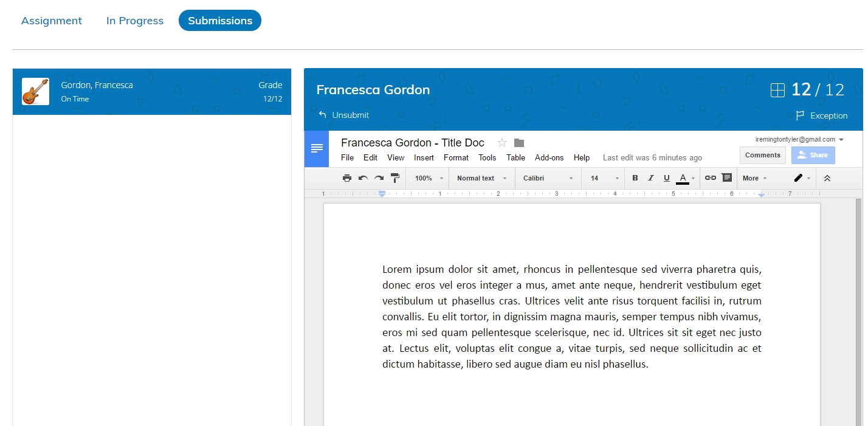This screenshot has width=868, height=426.
Task: Toggle underline formatting
Action: pos(667,178)
